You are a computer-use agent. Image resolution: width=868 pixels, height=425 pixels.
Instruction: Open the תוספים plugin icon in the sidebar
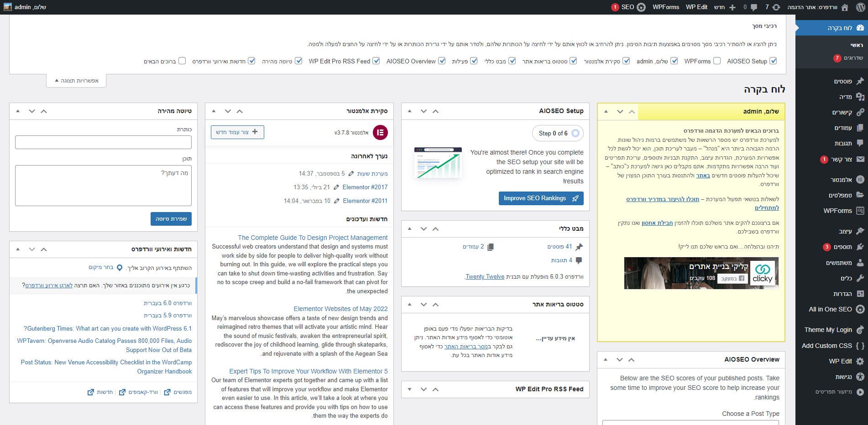click(860, 247)
